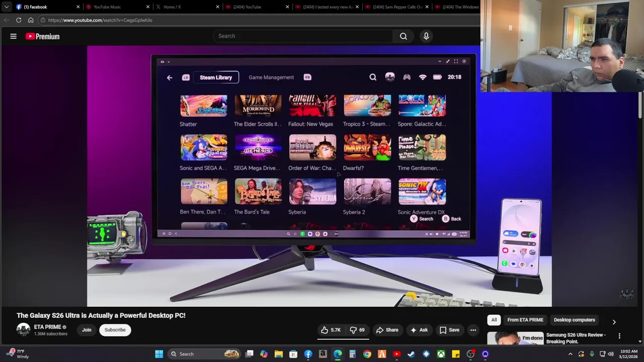Open the tab search dropdown arrow
The image size is (644, 362).
click(x=6, y=7)
